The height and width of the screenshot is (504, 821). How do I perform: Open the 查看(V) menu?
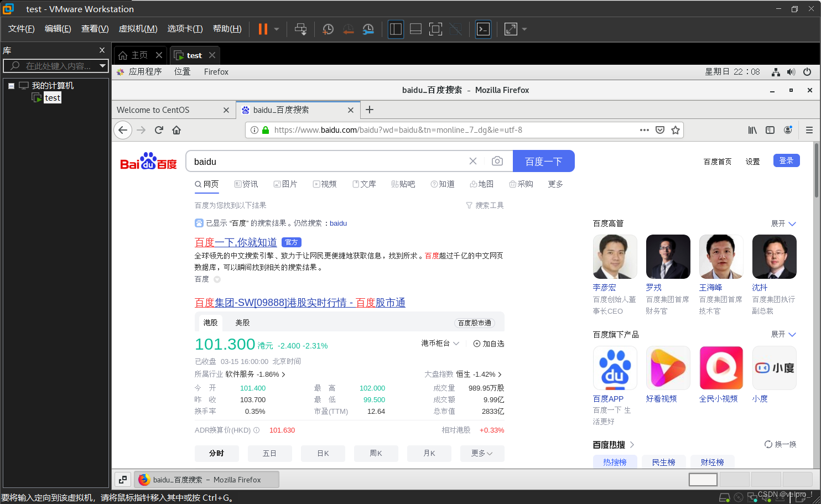click(95, 29)
